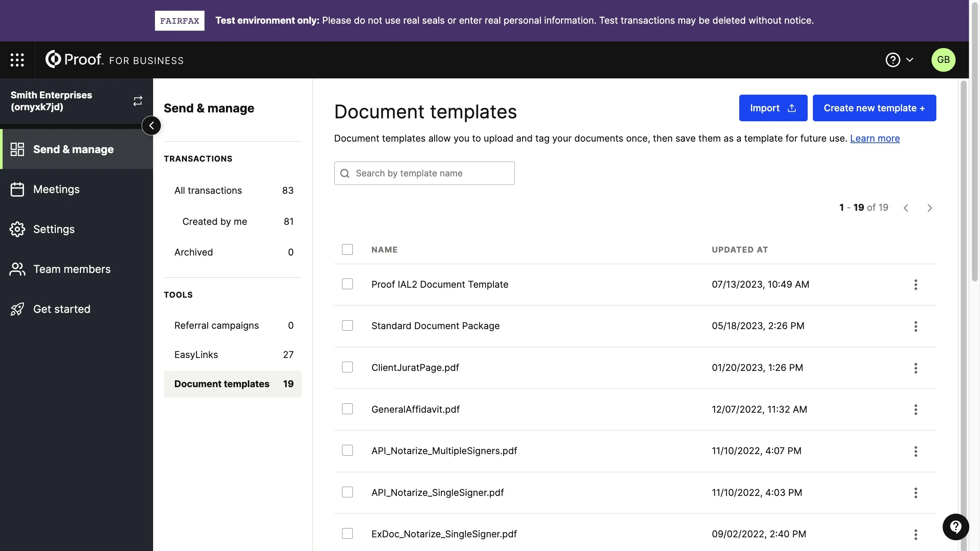Open the options menu for ClientJuratPage.pdf

click(916, 368)
